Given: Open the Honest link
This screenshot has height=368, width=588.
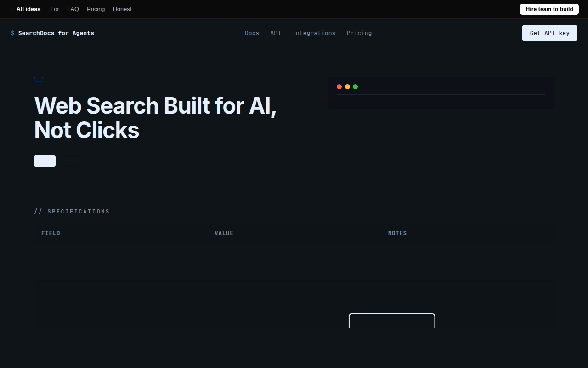Looking at the screenshot, I should 122,9.
